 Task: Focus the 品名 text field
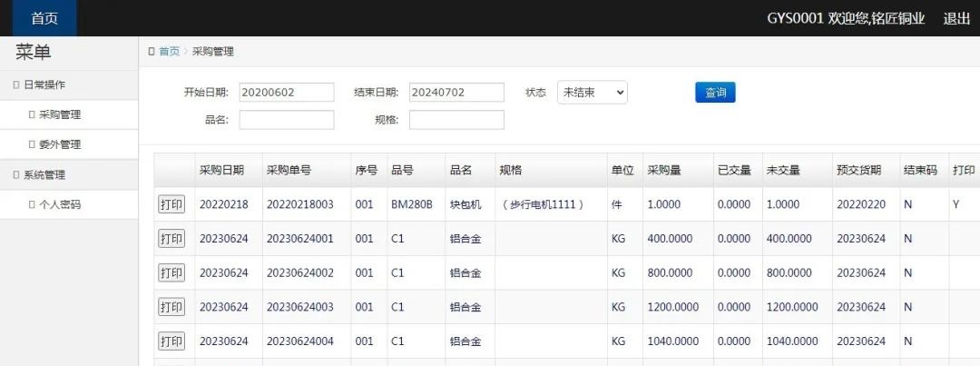coord(287,120)
